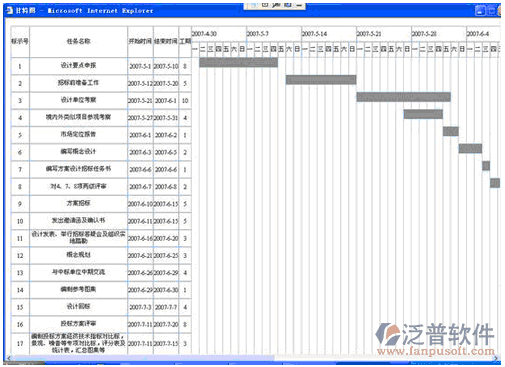Select the Gantt bar for task 3
The width and height of the screenshot is (505, 367).
[404, 97]
